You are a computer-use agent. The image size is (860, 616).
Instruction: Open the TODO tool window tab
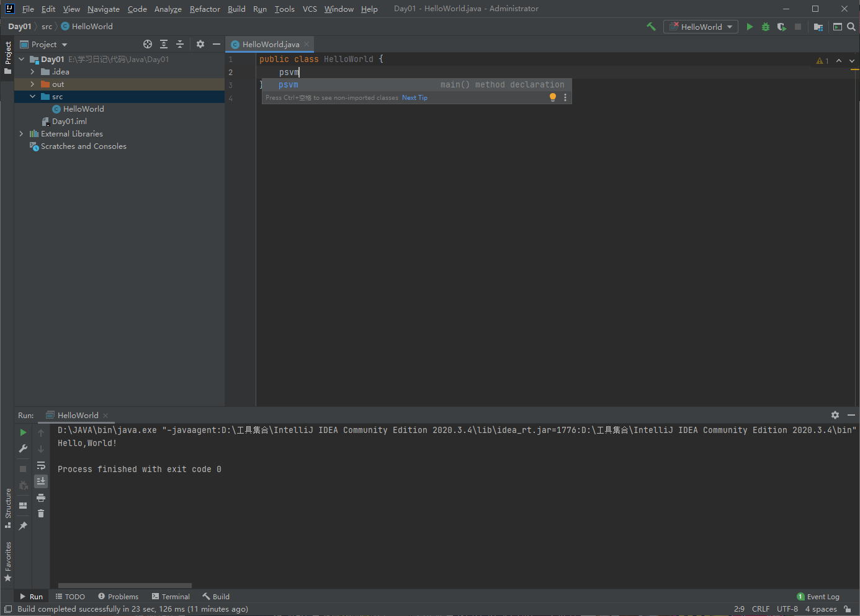click(x=70, y=596)
